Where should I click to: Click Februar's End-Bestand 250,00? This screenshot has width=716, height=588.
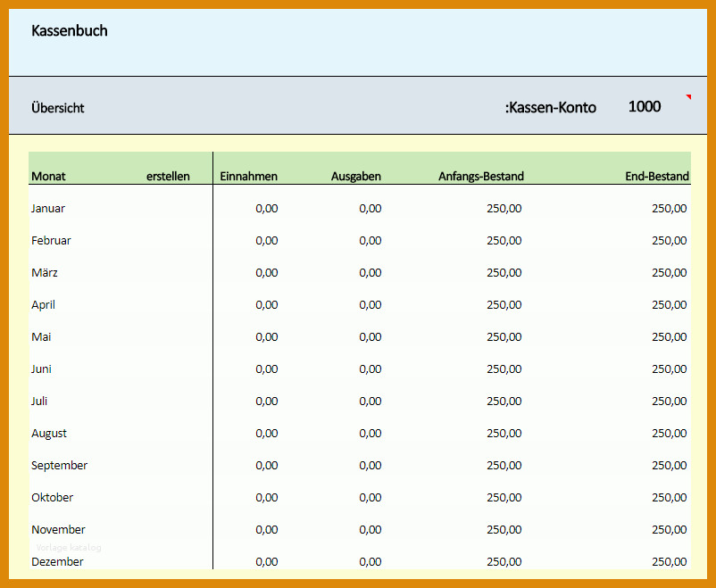[670, 241]
